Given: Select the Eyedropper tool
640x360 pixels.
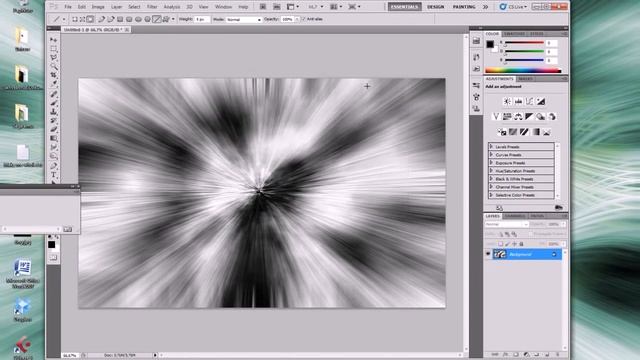Looking at the screenshot, I should 53,84.
